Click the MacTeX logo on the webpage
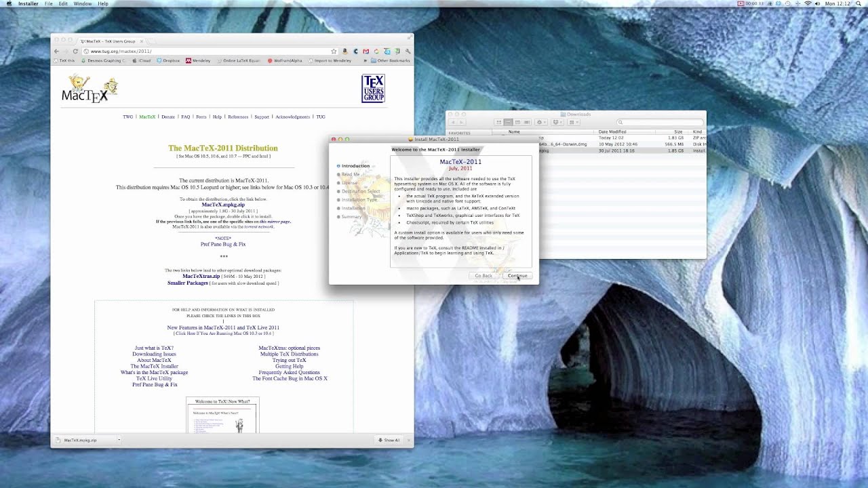The height and width of the screenshot is (488, 868). pyautogui.click(x=90, y=89)
